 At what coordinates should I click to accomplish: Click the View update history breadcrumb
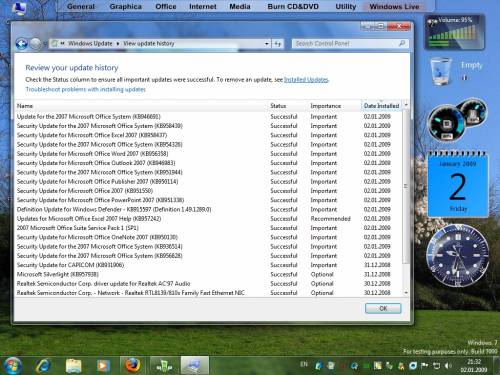pos(149,44)
